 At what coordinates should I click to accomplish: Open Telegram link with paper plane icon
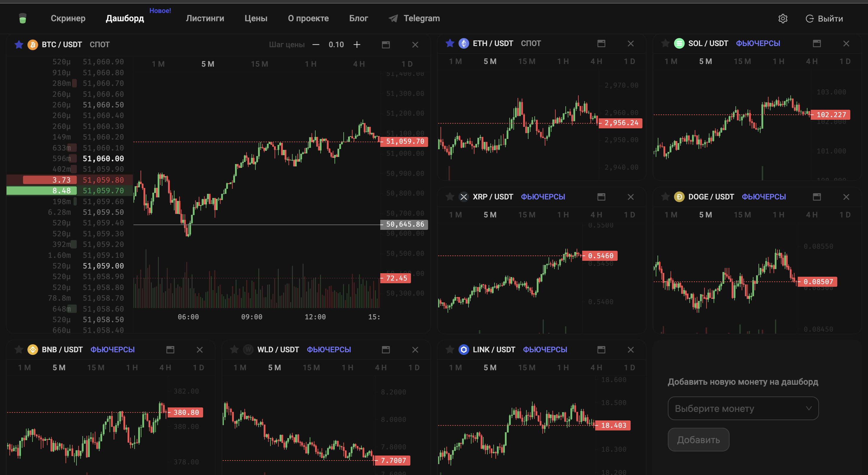pyautogui.click(x=414, y=18)
